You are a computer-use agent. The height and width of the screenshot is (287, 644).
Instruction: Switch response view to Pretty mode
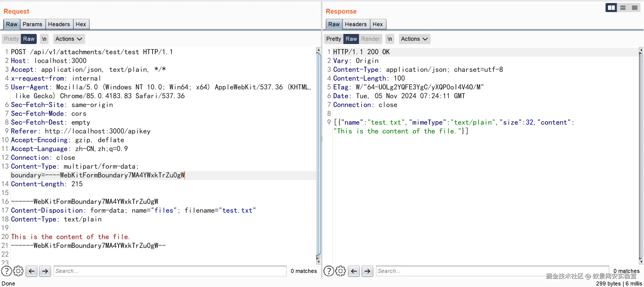tap(333, 39)
